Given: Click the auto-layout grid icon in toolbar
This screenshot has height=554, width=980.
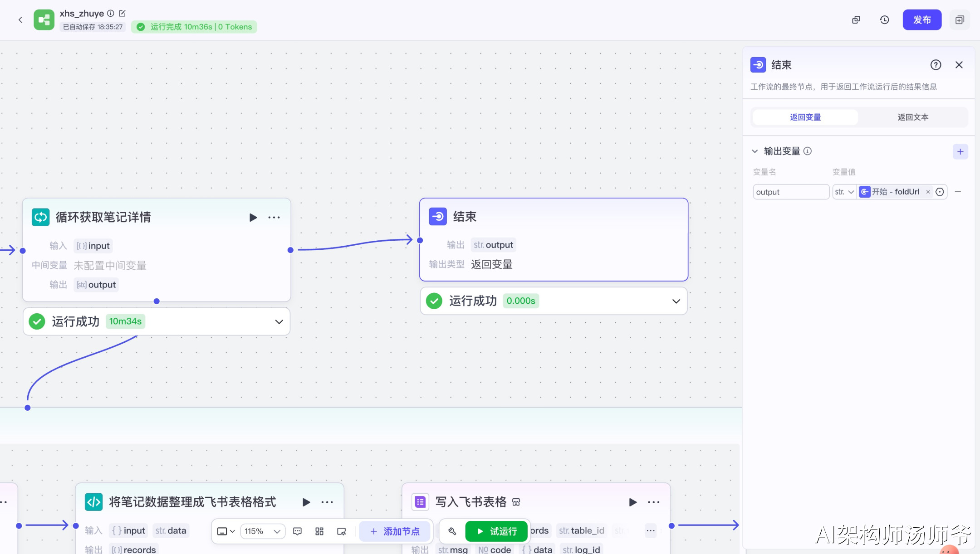Looking at the screenshot, I should click(x=319, y=531).
